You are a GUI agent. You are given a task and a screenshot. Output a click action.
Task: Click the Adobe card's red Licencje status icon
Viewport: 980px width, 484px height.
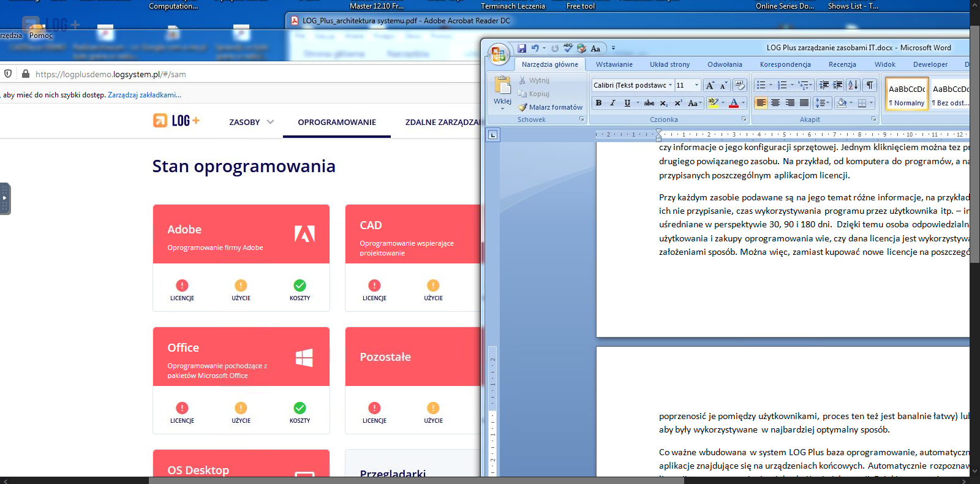182,285
